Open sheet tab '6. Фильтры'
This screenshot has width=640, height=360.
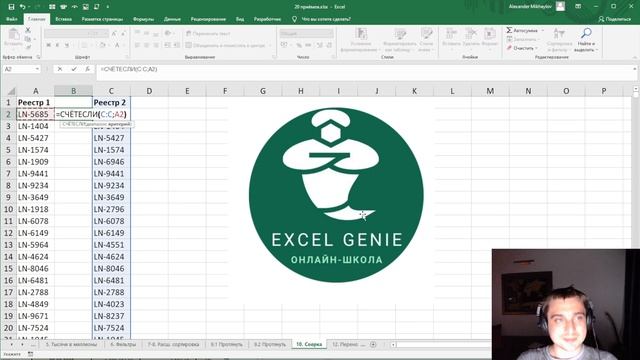tap(123, 344)
